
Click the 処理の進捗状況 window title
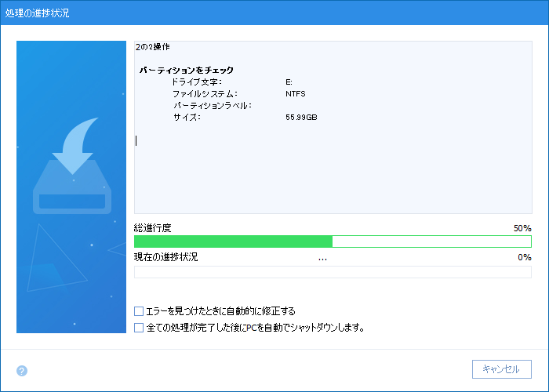click(x=37, y=13)
